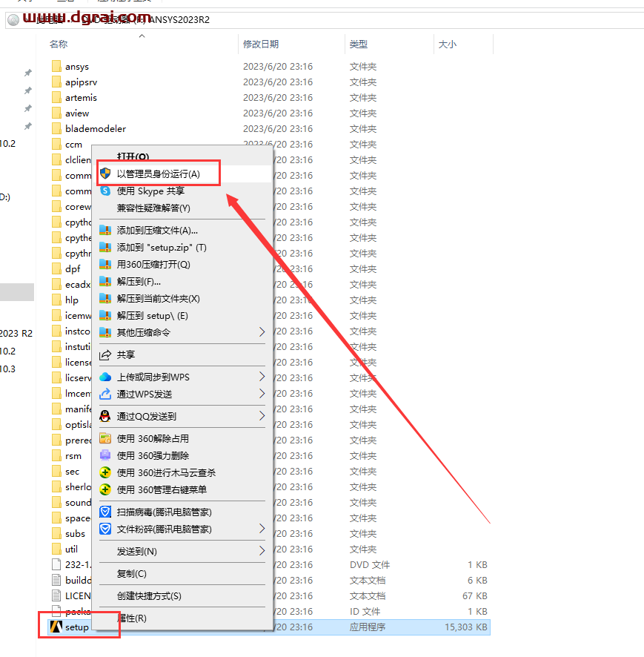Select 'Run as administrator' (以管理员身份运行) menu entry
644x657 pixels.
(159, 174)
